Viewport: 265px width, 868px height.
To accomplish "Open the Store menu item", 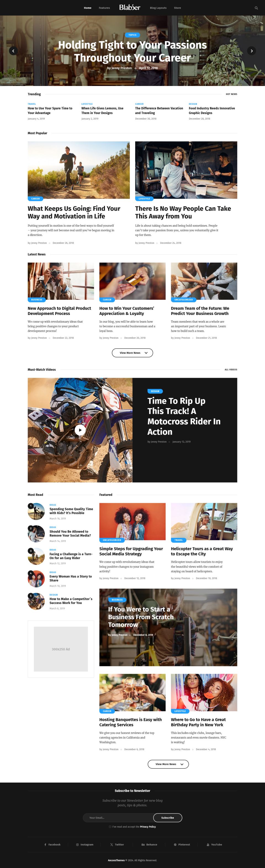I will point(177,8).
